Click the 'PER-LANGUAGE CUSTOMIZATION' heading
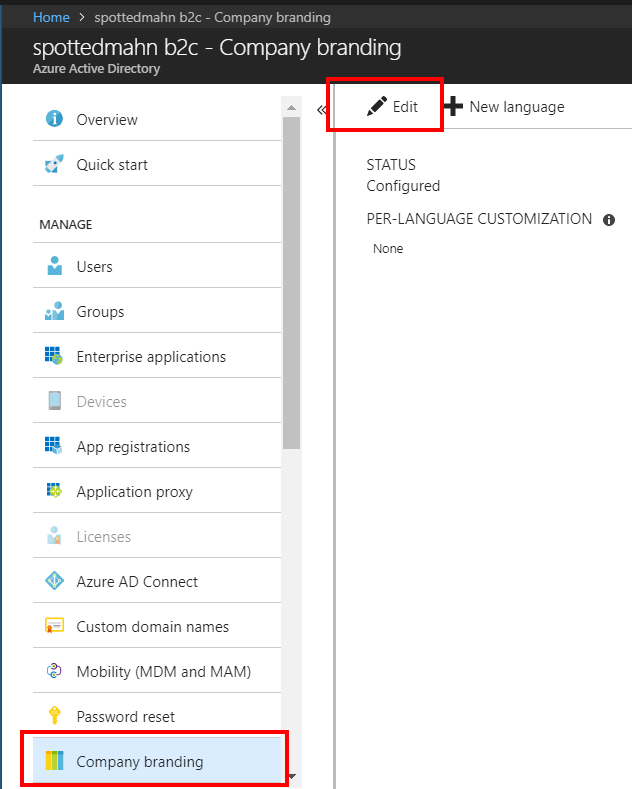Screen dimensions: 632x789 coord(479,219)
